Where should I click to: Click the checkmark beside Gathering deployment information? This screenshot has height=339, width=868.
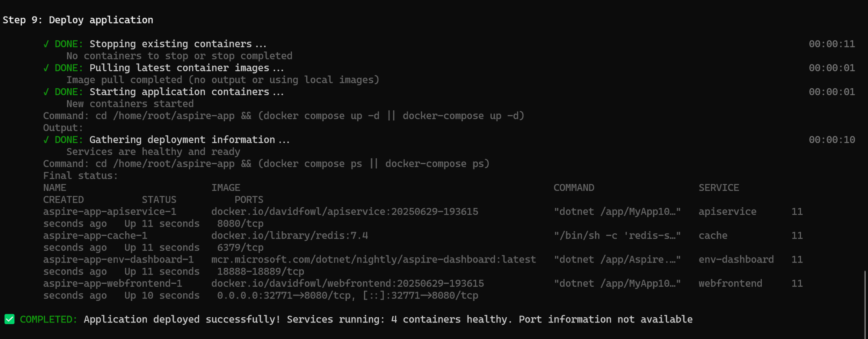pos(46,140)
